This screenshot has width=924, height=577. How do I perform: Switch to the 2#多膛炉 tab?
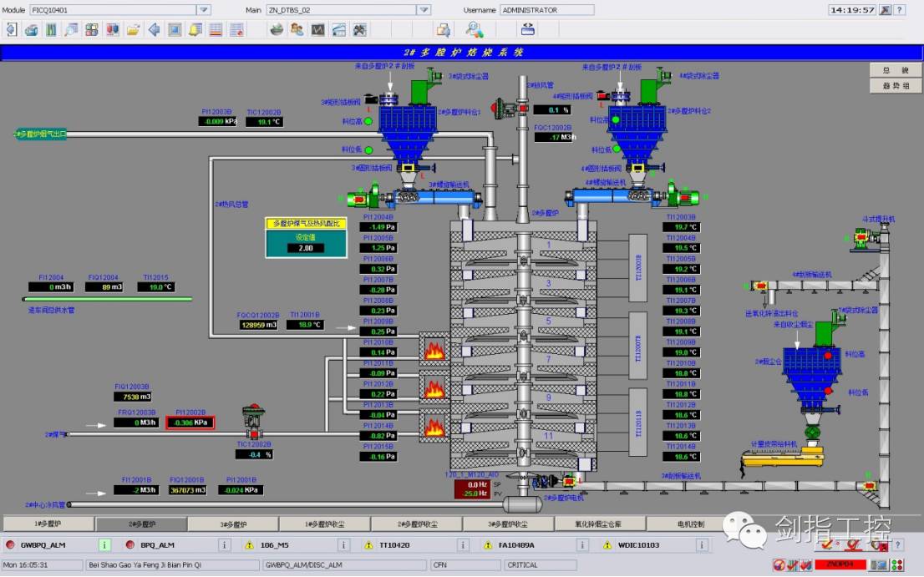point(141,524)
